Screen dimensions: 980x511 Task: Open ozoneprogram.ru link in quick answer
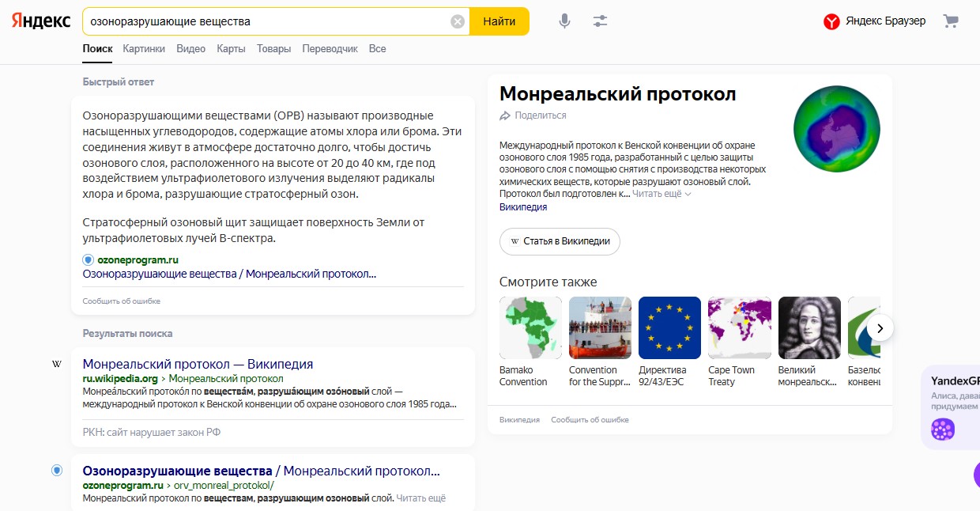(137, 259)
